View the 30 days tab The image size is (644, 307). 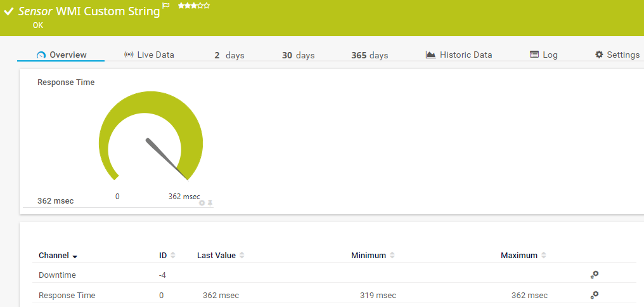(298, 55)
